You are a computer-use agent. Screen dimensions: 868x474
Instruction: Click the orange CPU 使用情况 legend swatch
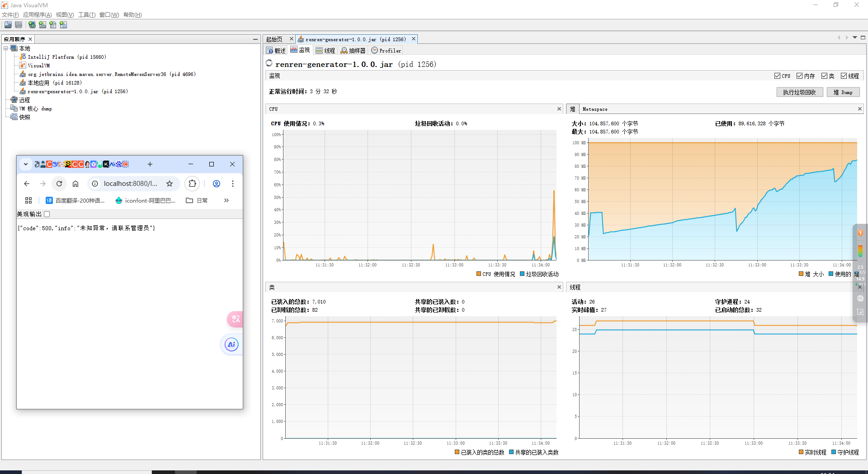point(479,274)
